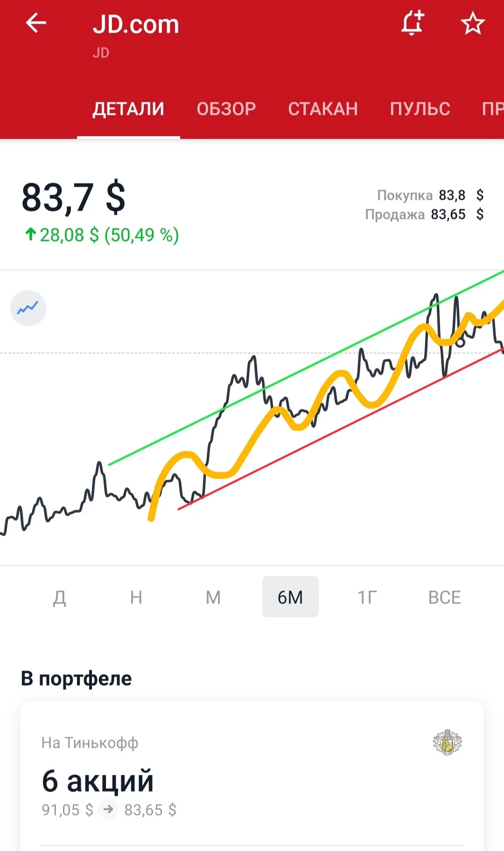Viewport: 504px width, 851px height.
Task: Go back with the arrow icon
Action: point(36,23)
